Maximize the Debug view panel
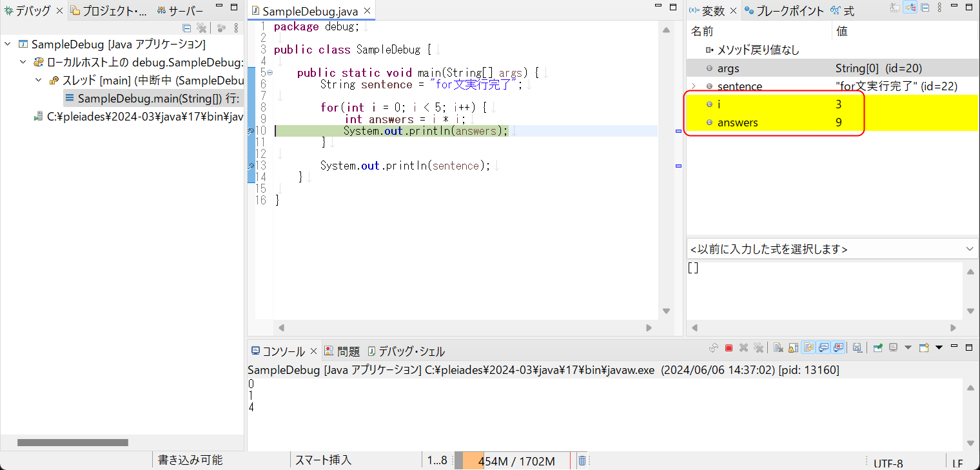980x470 pixels. coord(235,8)
